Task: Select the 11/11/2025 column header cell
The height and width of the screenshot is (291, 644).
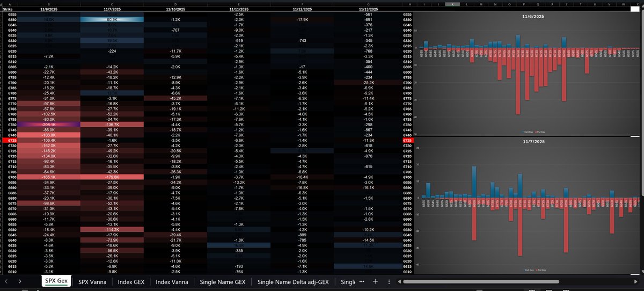Action: tap(239, 9)
